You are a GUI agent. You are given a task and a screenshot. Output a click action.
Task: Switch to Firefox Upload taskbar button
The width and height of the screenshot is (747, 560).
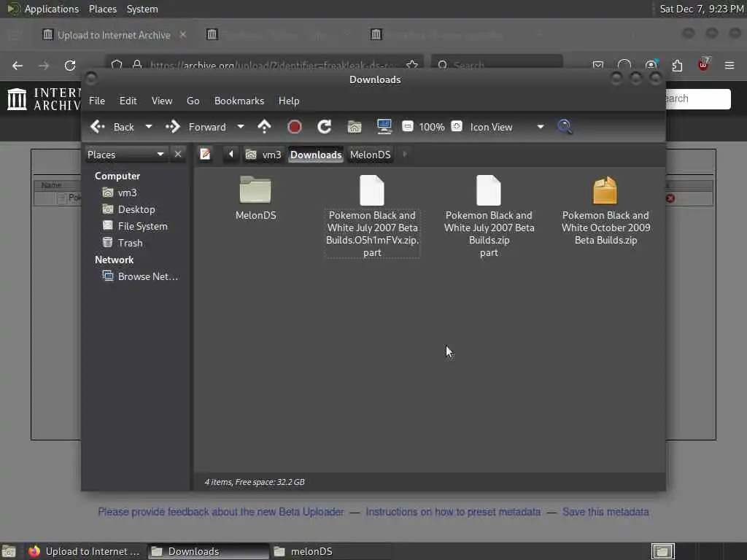[x=85, y=551]
